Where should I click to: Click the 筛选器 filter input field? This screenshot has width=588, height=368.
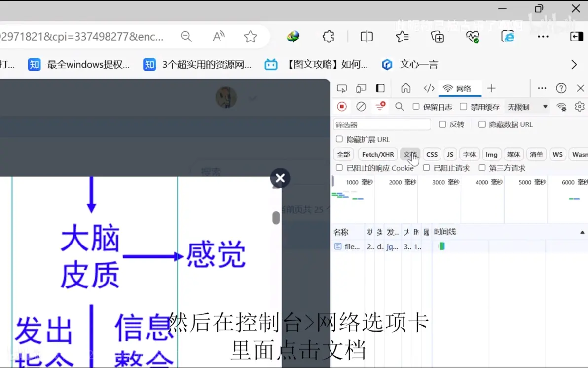coord(382,124)
